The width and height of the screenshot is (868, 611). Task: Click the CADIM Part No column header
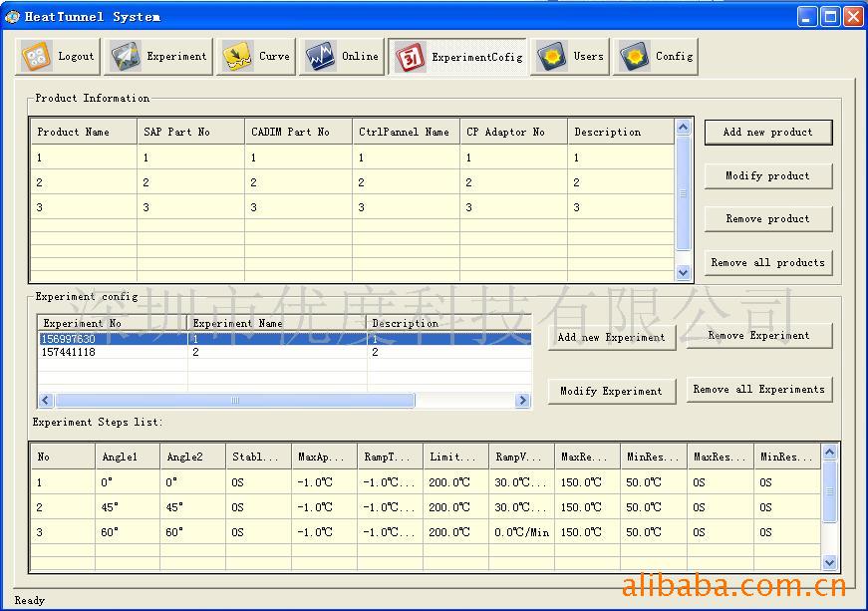(298, 132)
